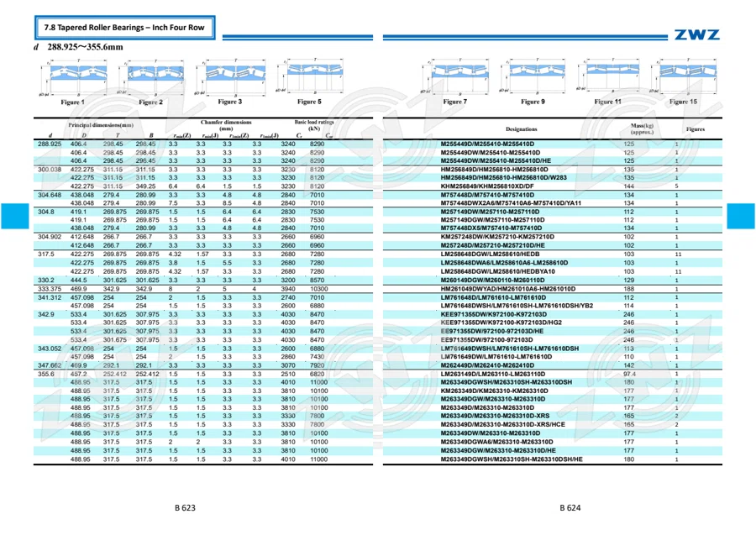Viewport: 756px width, 535px height.
Task: Click designation KEE971355DW/K972100-K972103D/HG2
Action: click(501, 323)
